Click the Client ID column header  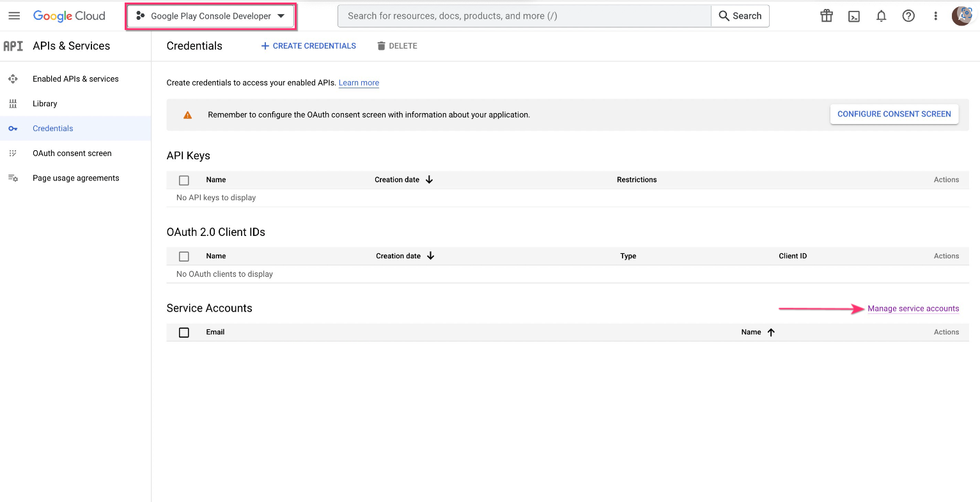793,256
